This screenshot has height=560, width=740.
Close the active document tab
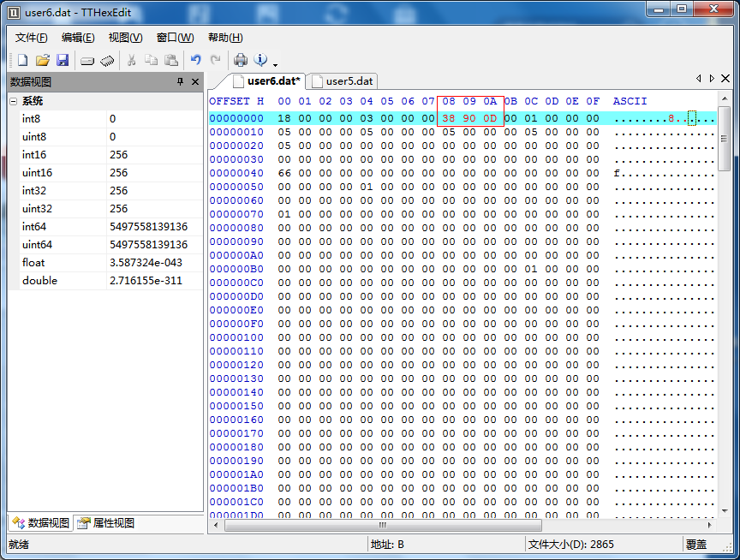click(725, 78)
